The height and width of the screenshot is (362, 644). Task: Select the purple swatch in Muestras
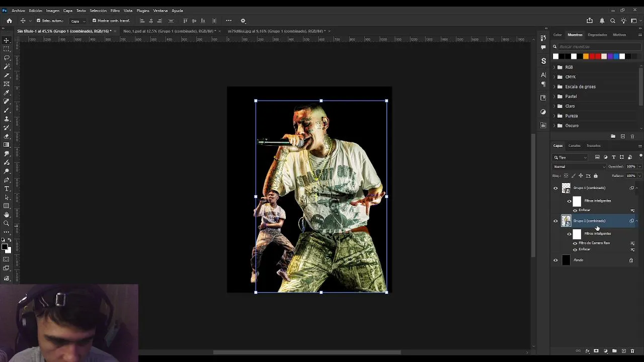click(x=610, y=56)
